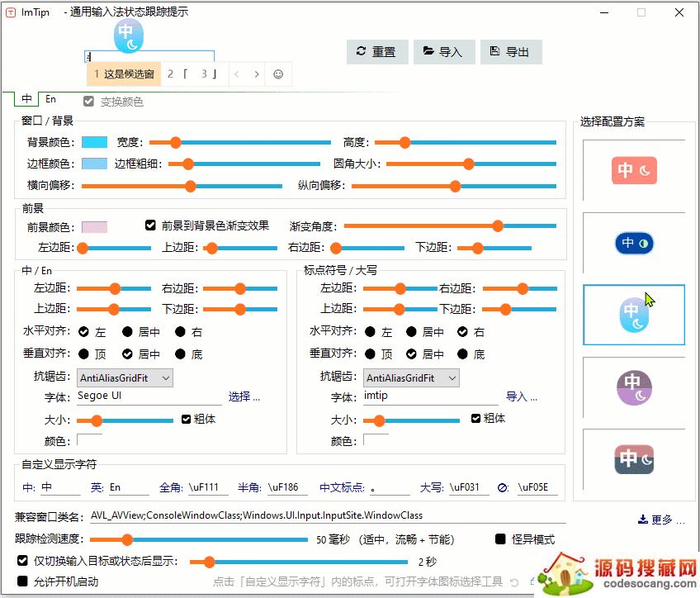The width and height of the screenshot is (700, 598).
Task: Go to previous candidate page arrow
Action: point(237,74)
